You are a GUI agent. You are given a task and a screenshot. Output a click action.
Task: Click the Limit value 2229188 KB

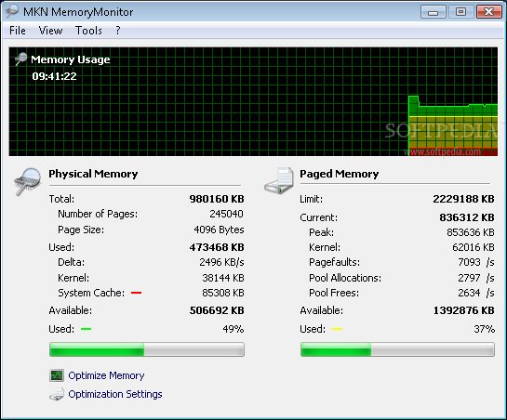(x=463, y=199)
